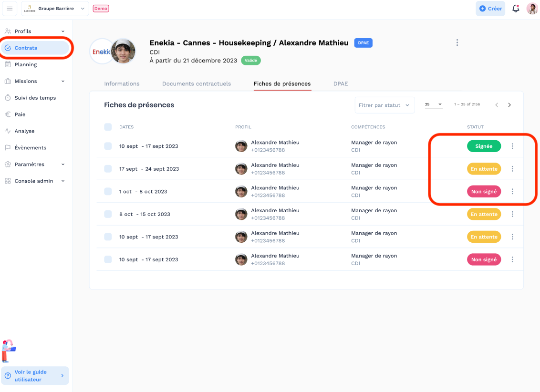Click the avatar in the 8 oct - 15 oct row
The width and height of the screenshot is (540, 392).
point(241,215)
